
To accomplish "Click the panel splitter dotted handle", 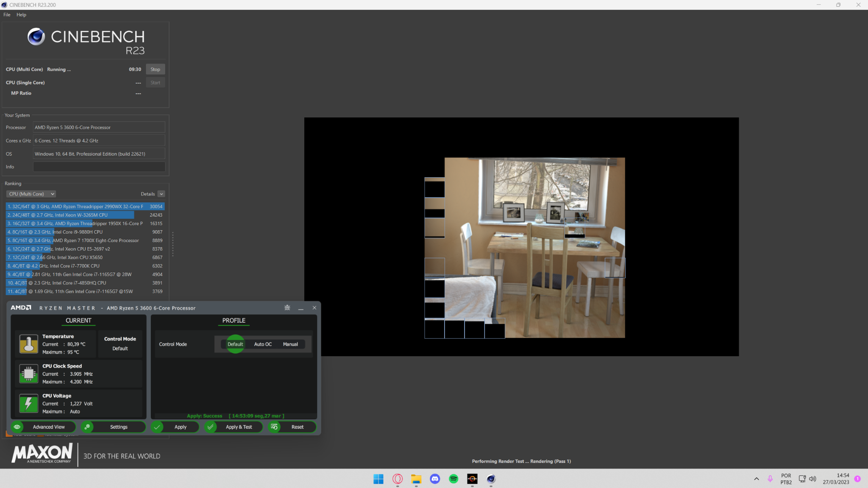I will pyautogui.click(x=172, y=244).
